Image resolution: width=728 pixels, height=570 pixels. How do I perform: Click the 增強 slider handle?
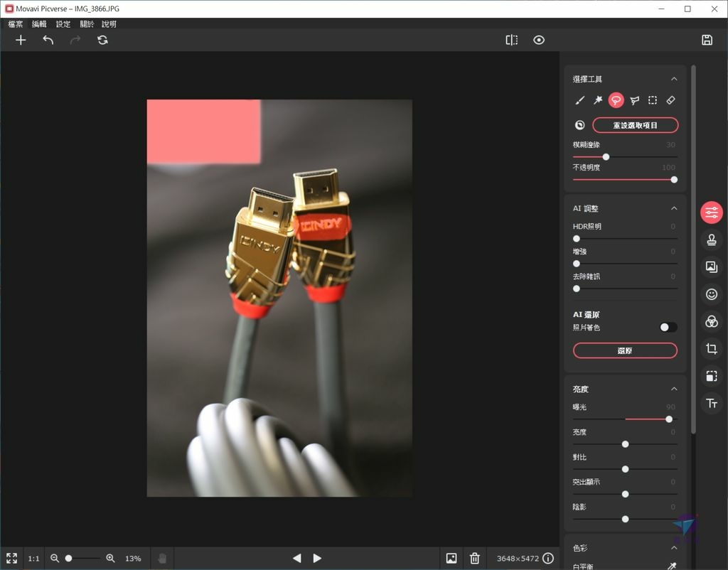(x=577, y=264)
